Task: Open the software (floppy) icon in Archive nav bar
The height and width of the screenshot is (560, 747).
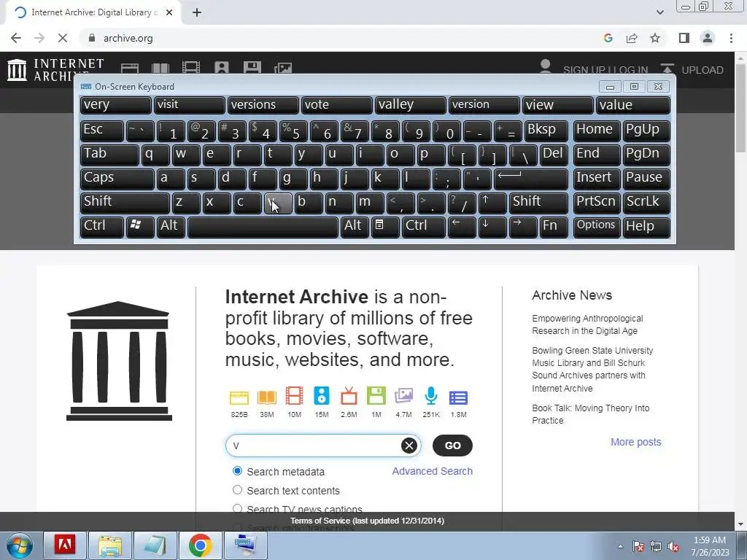Action: 252,68
